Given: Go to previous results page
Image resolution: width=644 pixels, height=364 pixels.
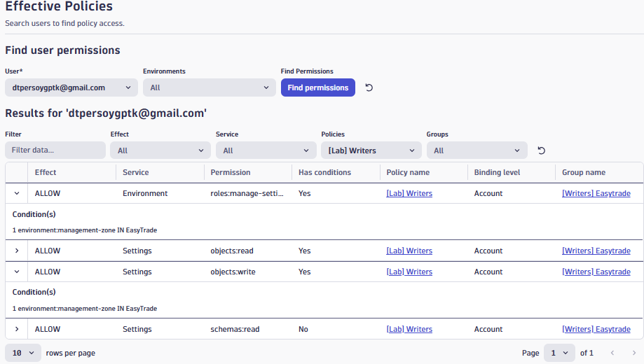Looking at the screenshot, I should coord(612,353).
